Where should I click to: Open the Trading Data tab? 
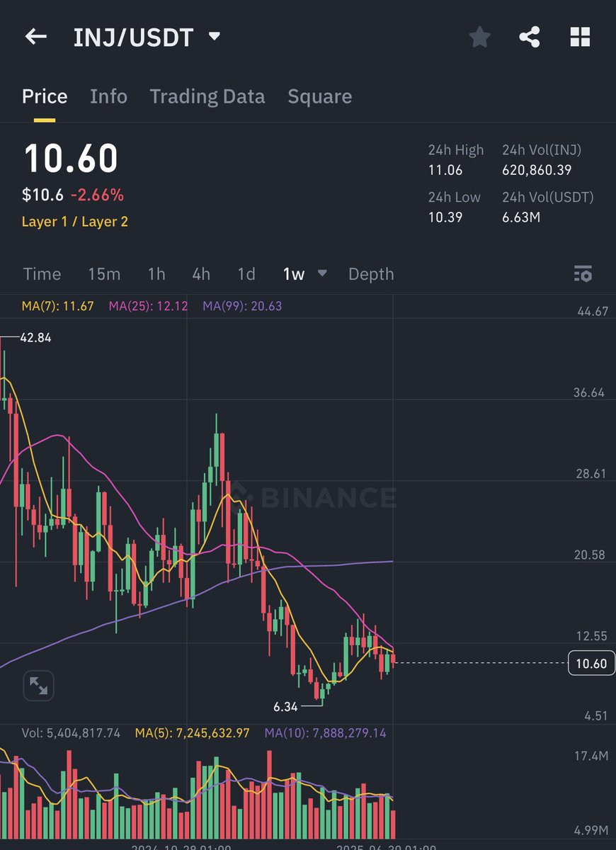(x=207, y=96)
